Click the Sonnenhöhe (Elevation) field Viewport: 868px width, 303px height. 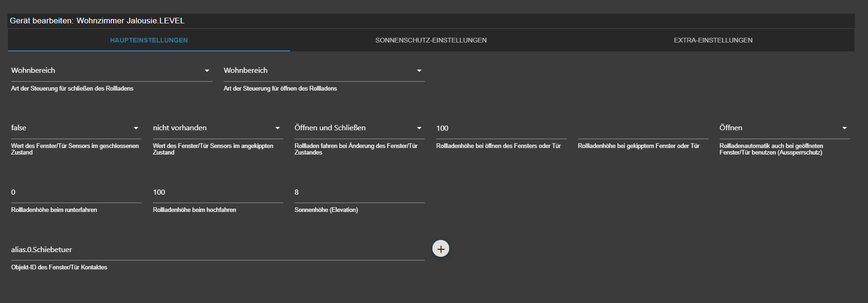pyautogui.click(x=359, y=192)
